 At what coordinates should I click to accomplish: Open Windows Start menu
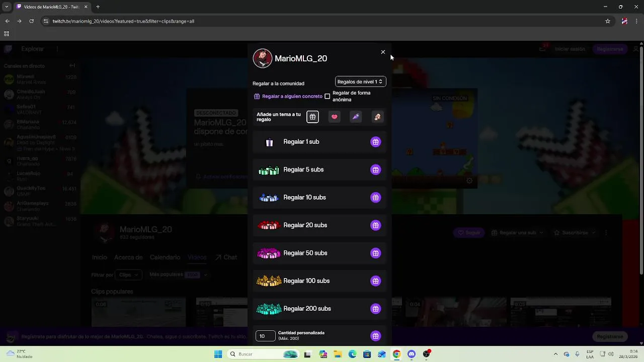point(218,354)
